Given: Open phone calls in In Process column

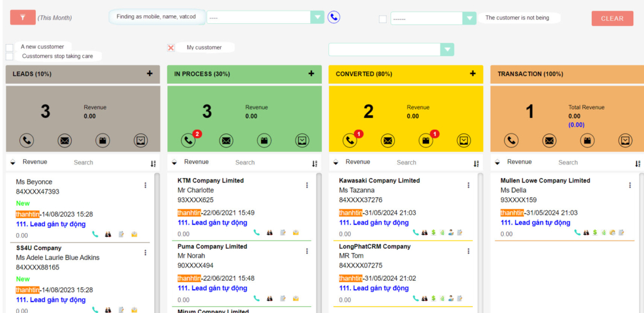Looking at the screenshot, I should (x=188, y=140).
